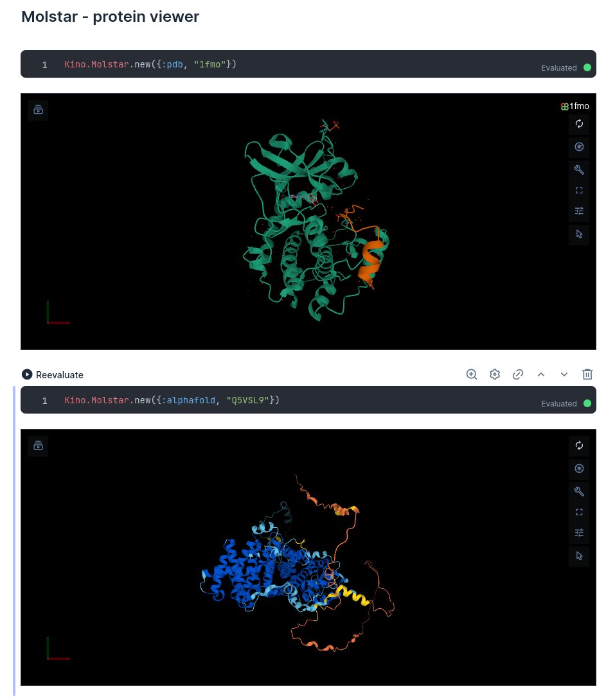Open animation/state snapshots icon in 1fmo viewer

(x=38, y=110)
